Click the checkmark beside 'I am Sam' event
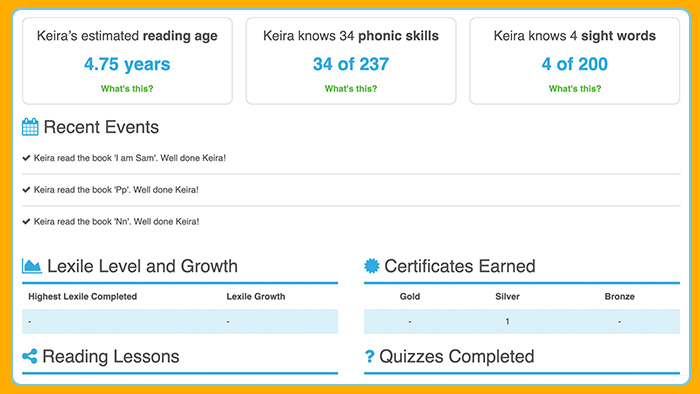 click(26, 158)
